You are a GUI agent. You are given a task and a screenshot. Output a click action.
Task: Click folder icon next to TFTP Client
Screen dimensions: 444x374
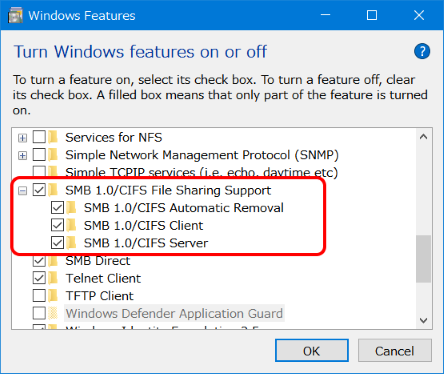(53, 295)
